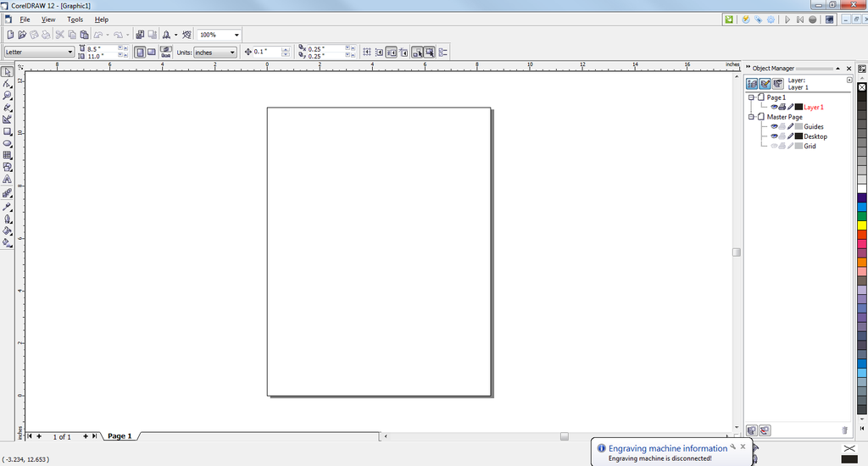The image size is (868, 466).
Task: Select the Interactive Fill tool
Action: [x=7, y=242]
